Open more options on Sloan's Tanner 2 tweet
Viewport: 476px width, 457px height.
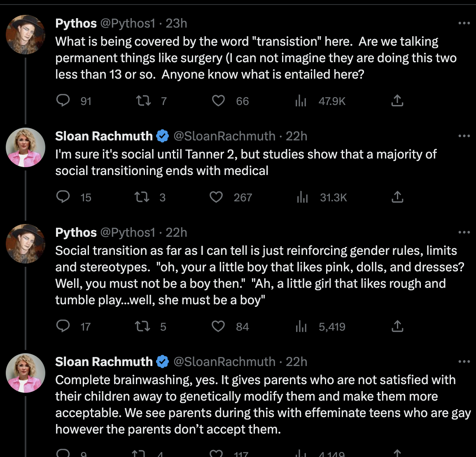[x=464, y=136]
